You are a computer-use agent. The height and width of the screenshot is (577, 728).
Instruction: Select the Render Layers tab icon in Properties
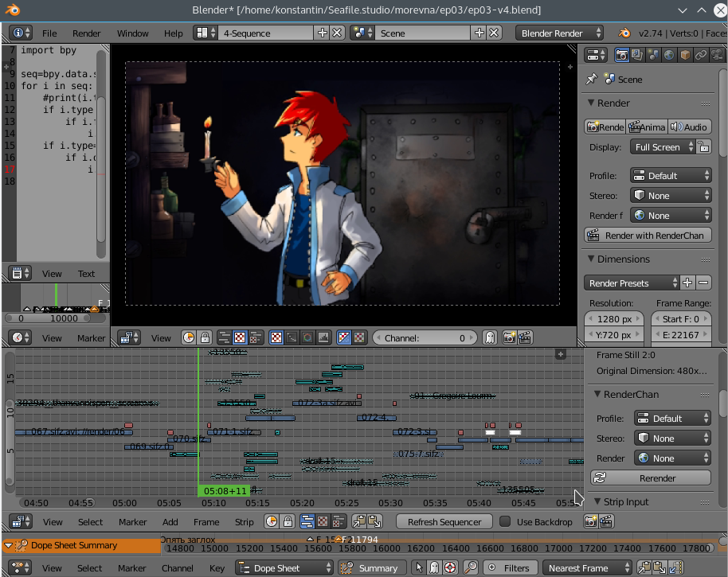pyautogui.click(x=637, y=55)
